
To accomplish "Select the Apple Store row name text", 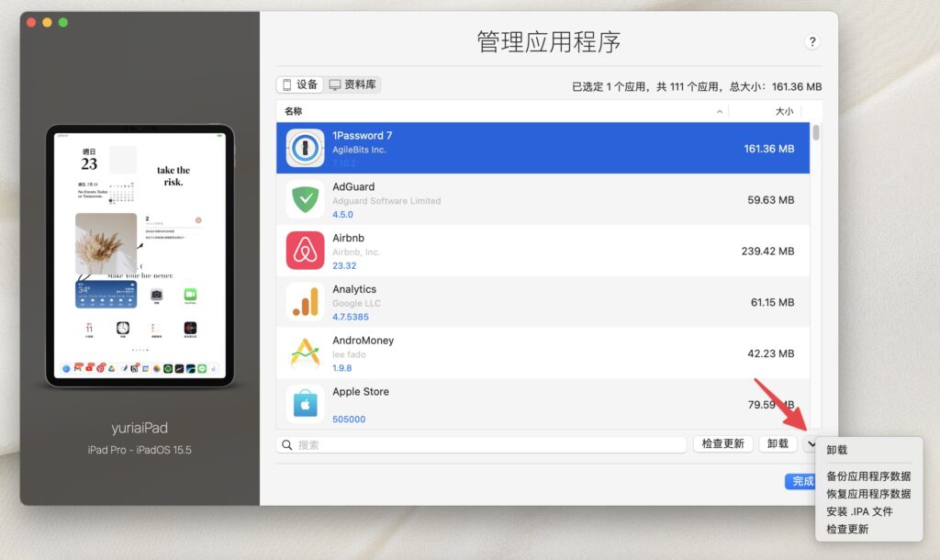I will click(361, 391).
